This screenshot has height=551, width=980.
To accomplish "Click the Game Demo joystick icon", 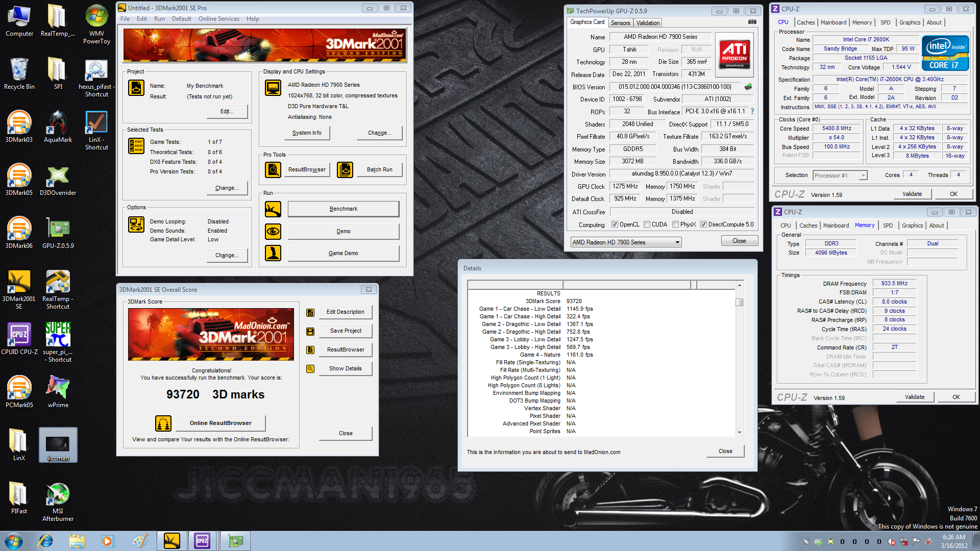I will click(x=273, y=253).
